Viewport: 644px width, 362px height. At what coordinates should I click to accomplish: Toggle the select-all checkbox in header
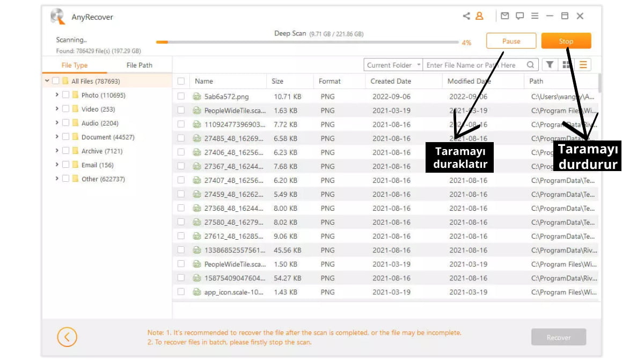pos(181,82)
